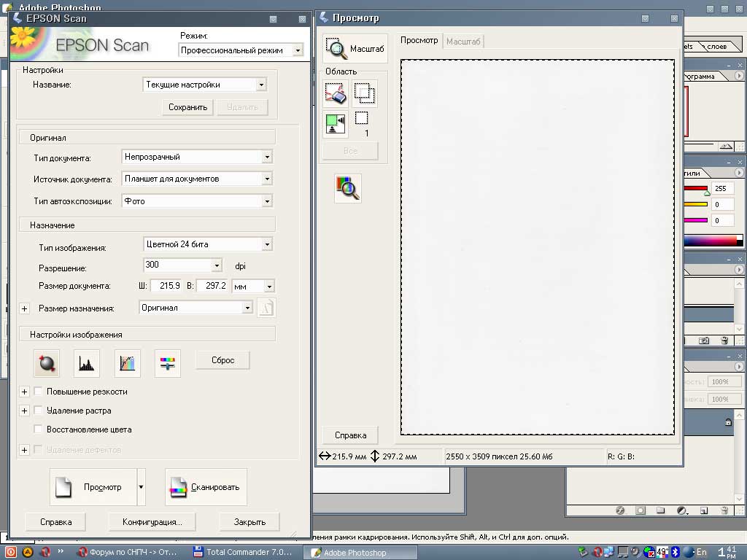Click the Справка button in Просмотр window
The width and height of the screenshot is (747, 560).
coord(351,435)
